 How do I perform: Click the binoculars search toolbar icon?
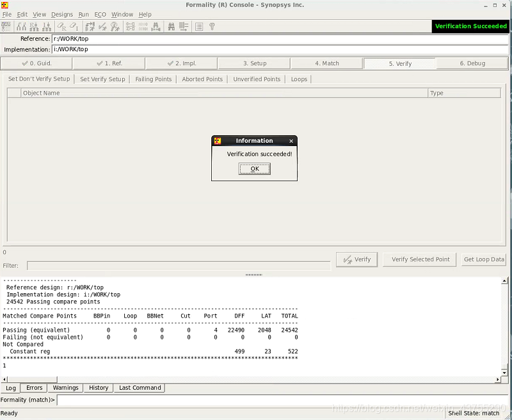click(x=171, y=26)
